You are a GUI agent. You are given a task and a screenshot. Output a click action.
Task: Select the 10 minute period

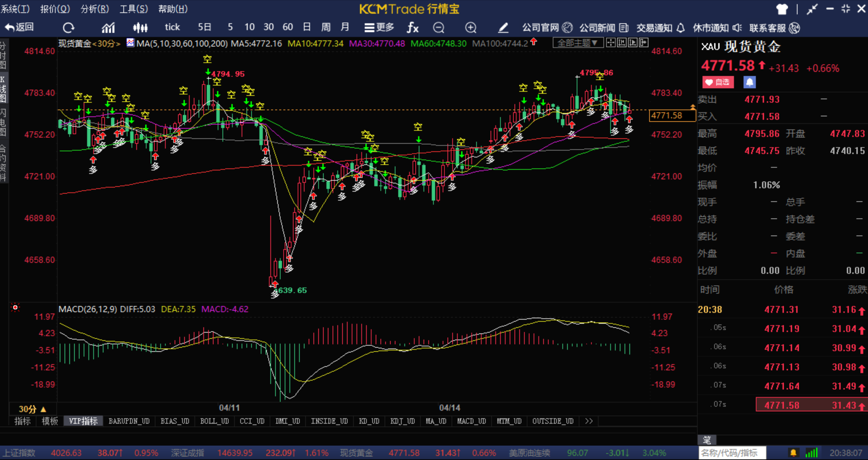[x=249, y=27]
